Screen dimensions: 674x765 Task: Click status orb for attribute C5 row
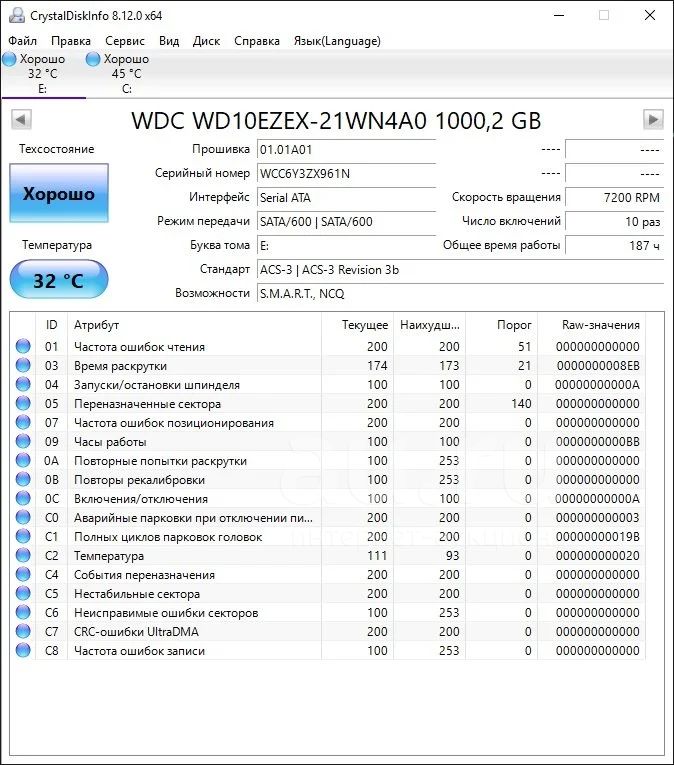pyautogui.click(x=23, y=594)
